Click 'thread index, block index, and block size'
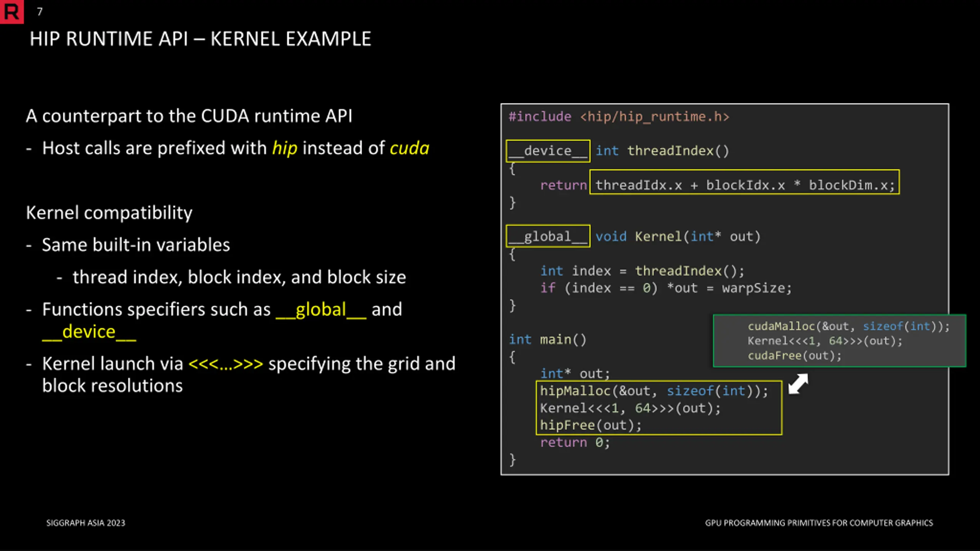Image resolution: width=980 pixels, height=551 pixels. pyautogui.click(x=239, y=277)
